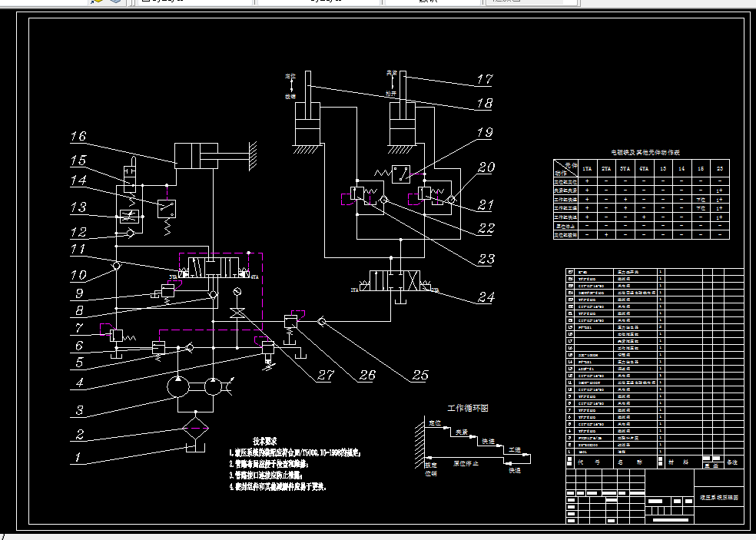Click the 快进 label in the cycle diagram
This screenshot has height=540, width=756.
point(488,441)
